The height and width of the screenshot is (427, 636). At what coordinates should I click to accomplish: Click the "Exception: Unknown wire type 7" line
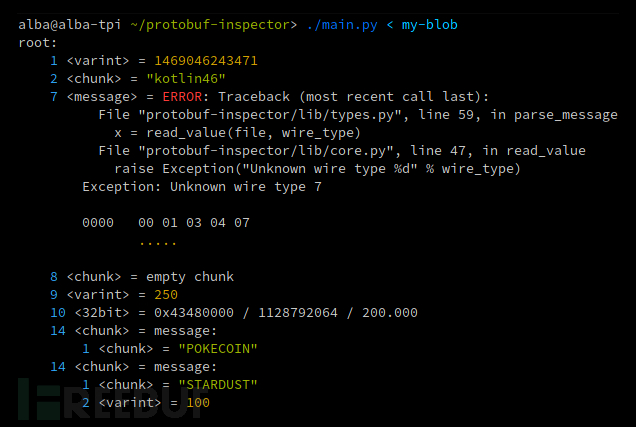202,187
